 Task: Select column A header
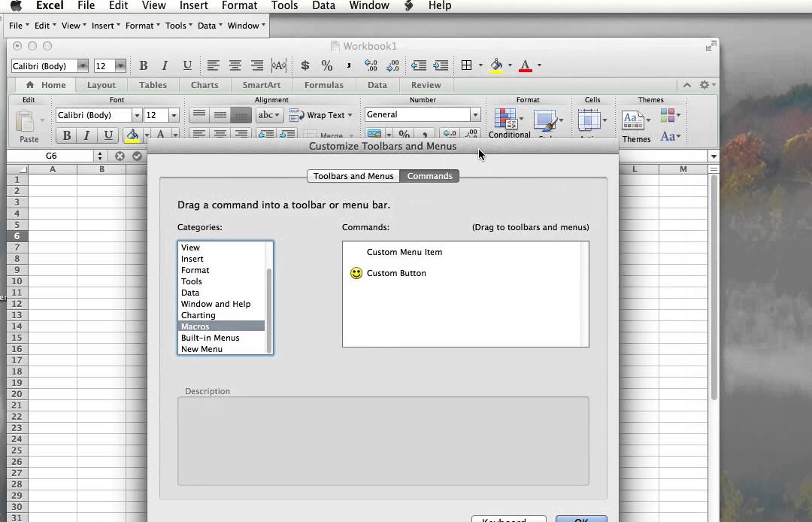(53, 169)
